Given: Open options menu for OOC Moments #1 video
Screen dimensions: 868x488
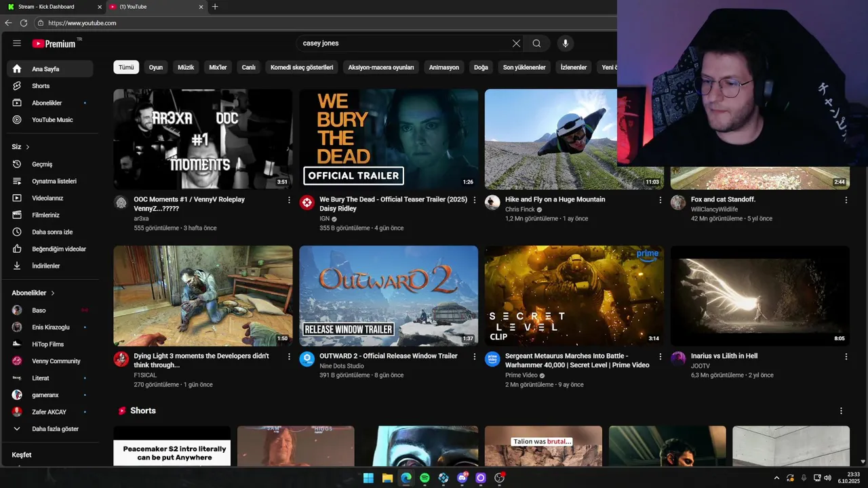Looking at the screenshot, I should (x=289, y=200).
